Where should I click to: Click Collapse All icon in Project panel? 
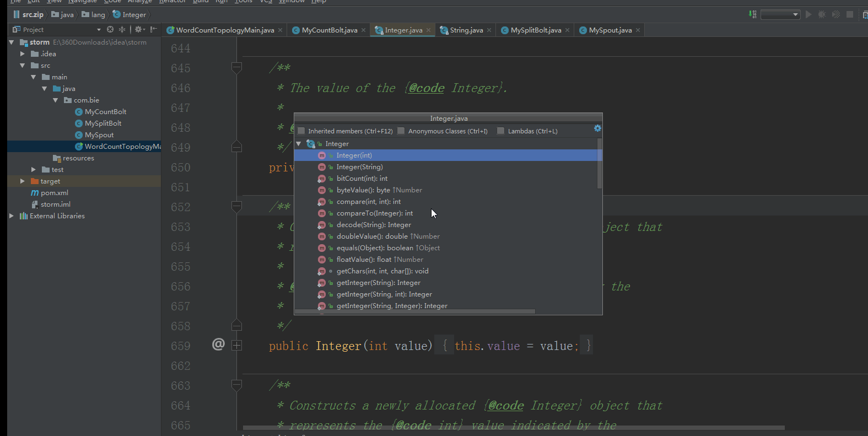[122, 30]
